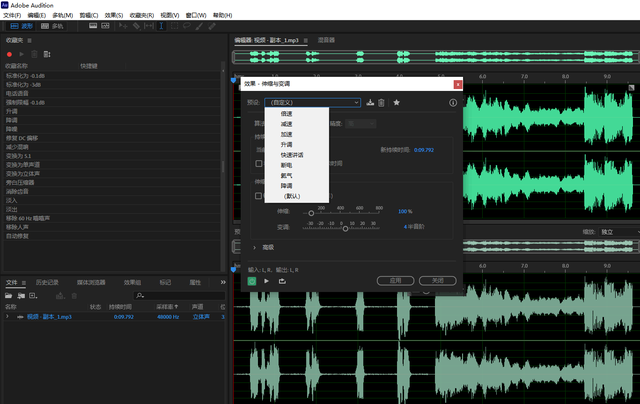Toggle the checkbox in the stretch section

coord(258,196)
